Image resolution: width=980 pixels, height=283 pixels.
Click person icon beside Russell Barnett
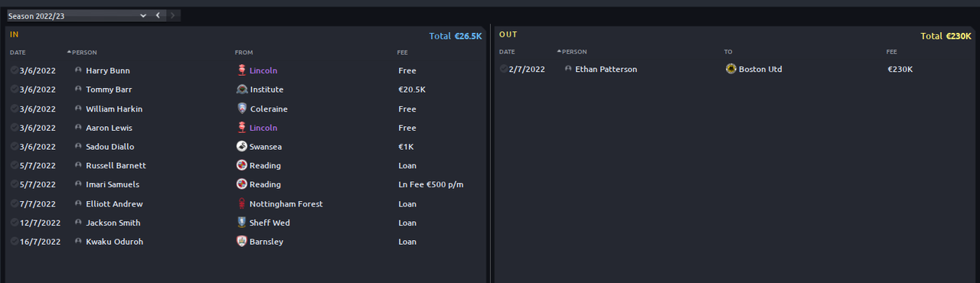click(x=78, y=165)
